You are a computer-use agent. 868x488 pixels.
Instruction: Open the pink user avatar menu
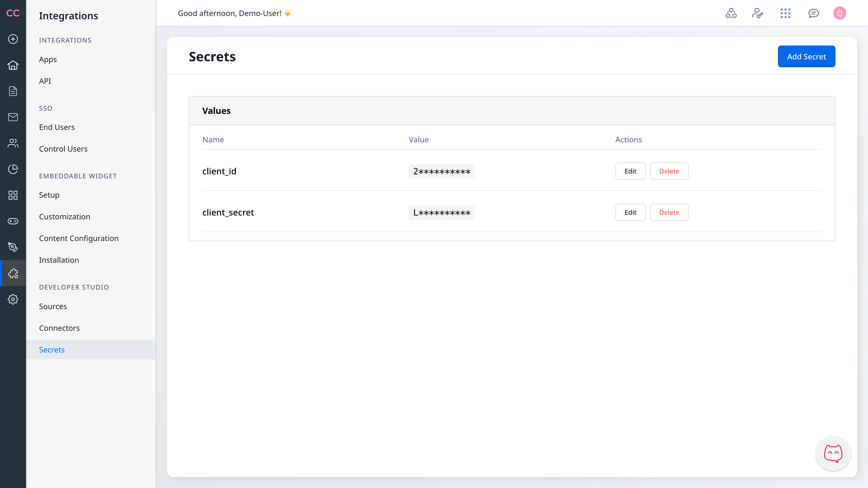pyautogui.click(x=839, y=13)
